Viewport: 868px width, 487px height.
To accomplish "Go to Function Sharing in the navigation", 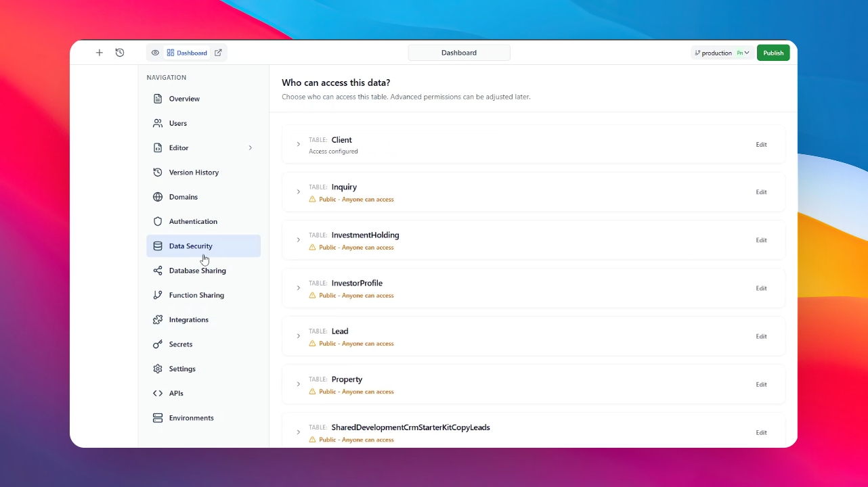I will click(x=196, y=295).
